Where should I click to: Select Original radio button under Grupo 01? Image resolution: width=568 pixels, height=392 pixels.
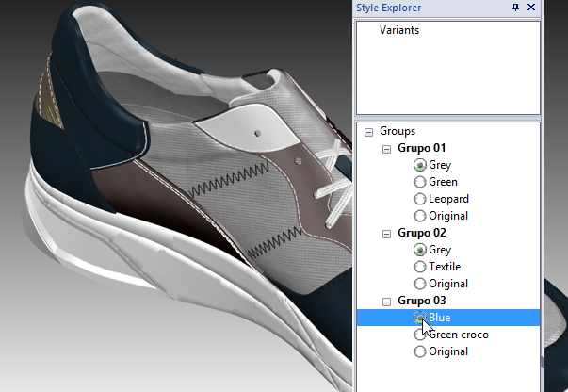coord(419,216)
